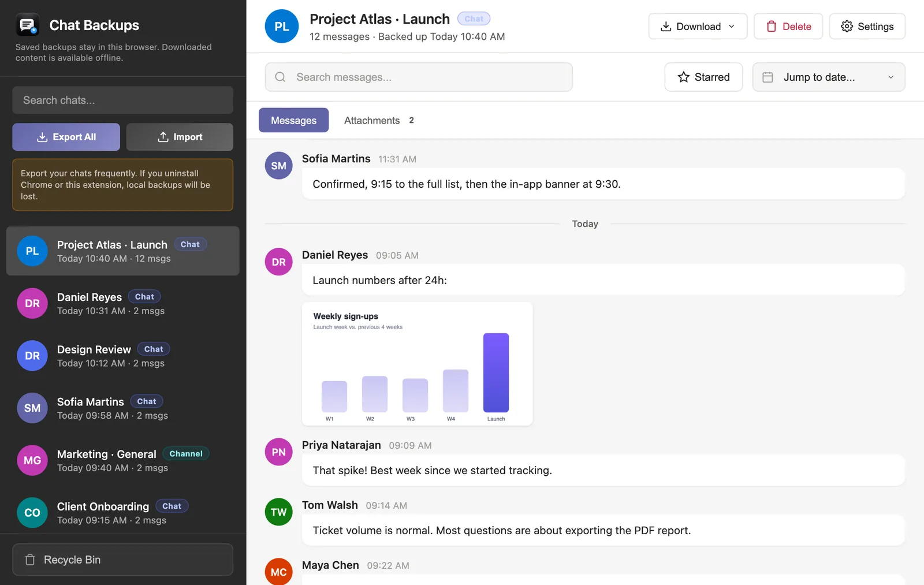Click the PL avatar in the chat header

click(x=282, y=27)
